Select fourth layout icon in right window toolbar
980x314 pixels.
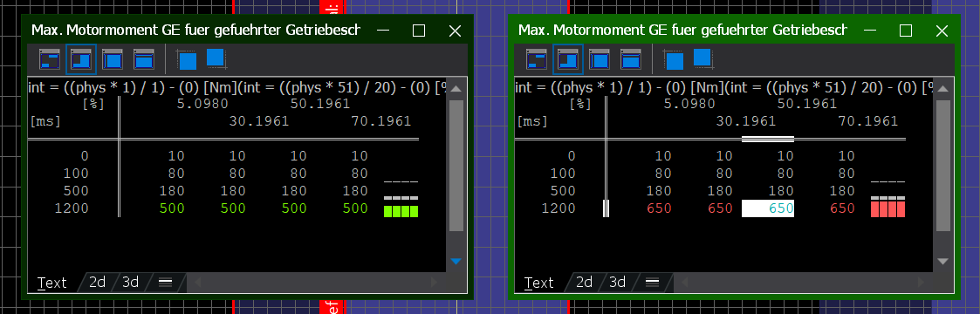631,60
